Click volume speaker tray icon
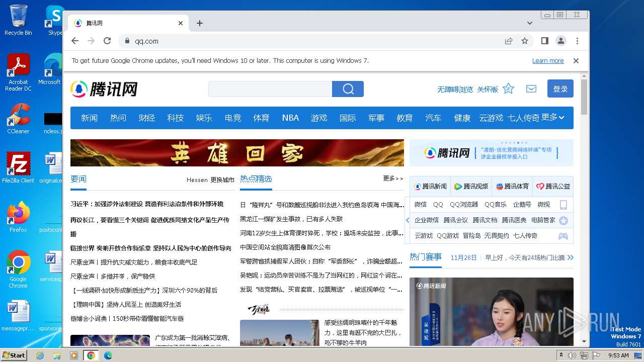 (x=572, y=355)
